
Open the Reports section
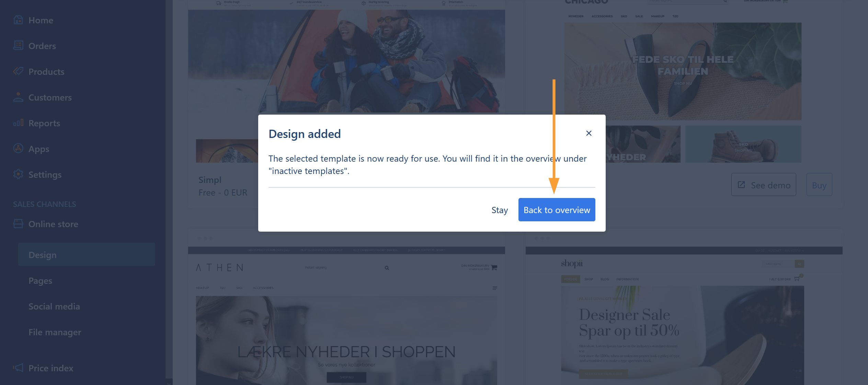(x=44, y=123)
